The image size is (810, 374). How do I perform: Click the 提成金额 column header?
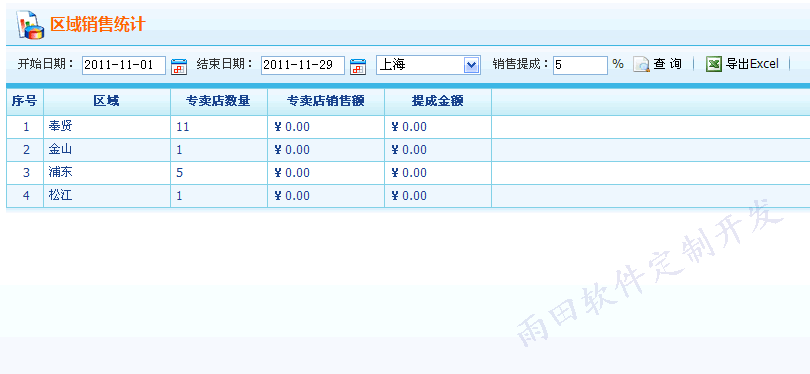coord(438,102)
